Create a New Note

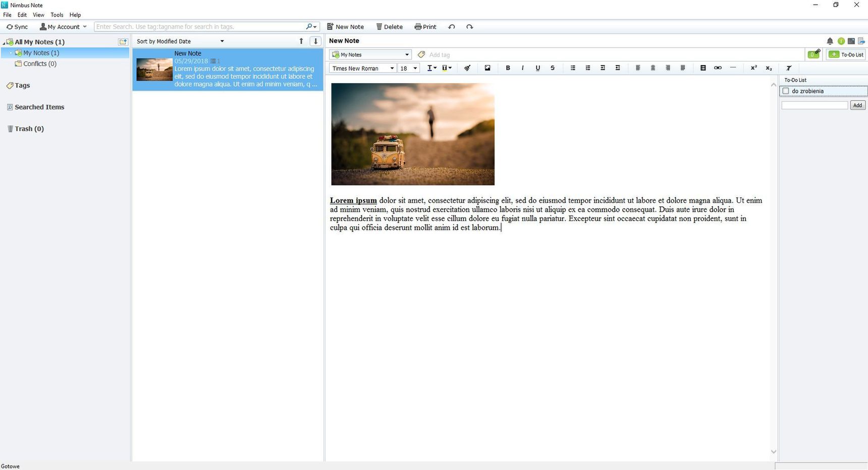[345, 27]
